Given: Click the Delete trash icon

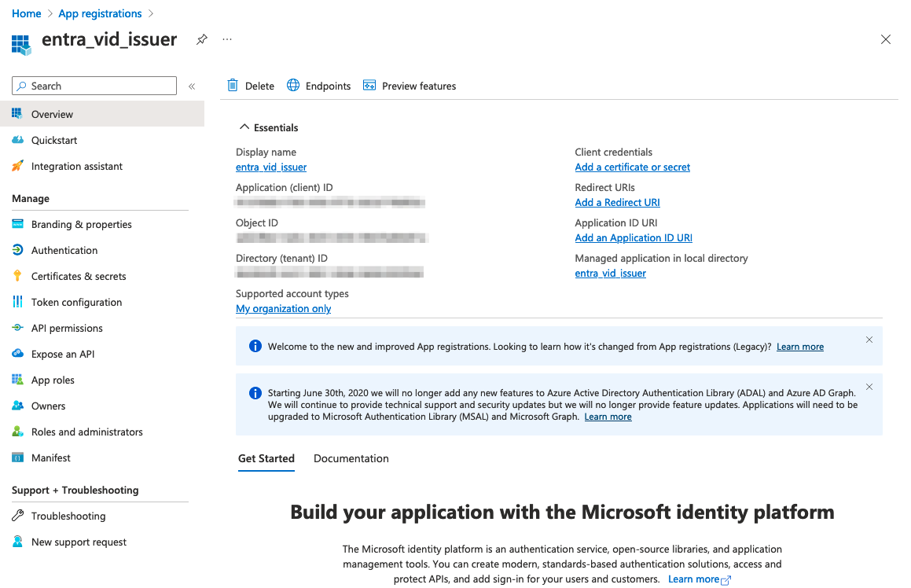Looking at the screenshot, I should [x=233, y=86].
